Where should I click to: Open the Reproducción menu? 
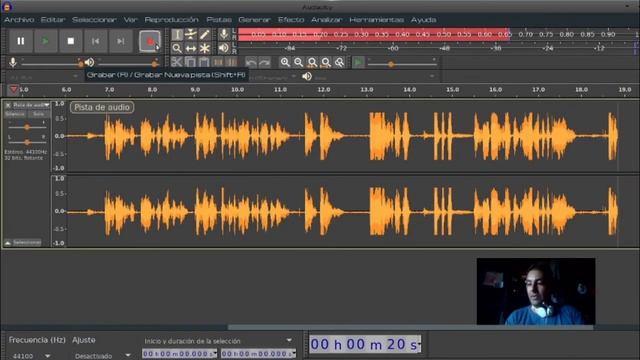click(x=171, y=20)
